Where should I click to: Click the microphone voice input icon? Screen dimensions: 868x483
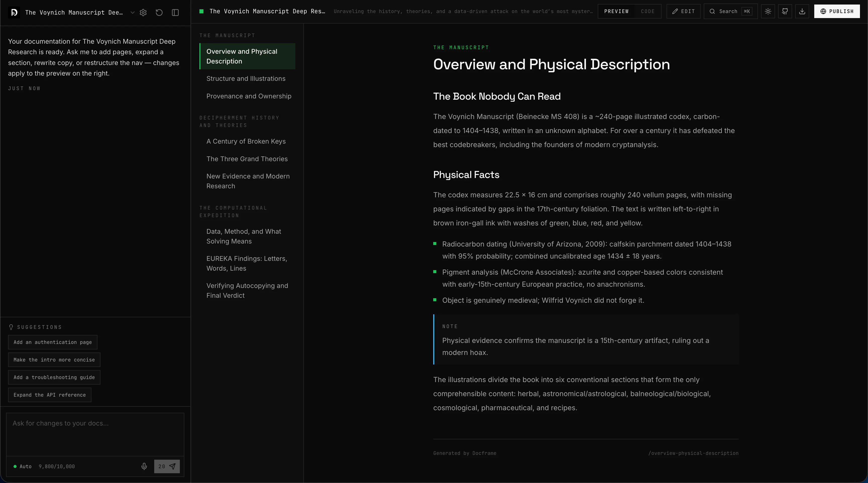point(144,466)
